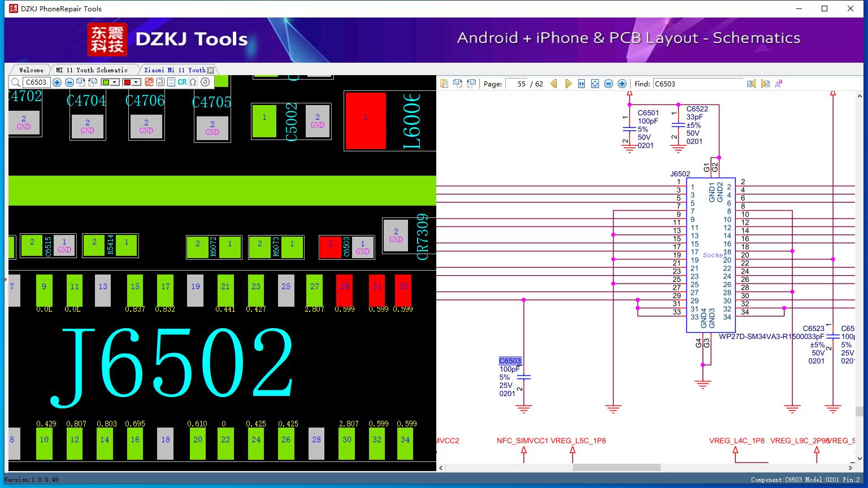Zoom out the schematic PDF

click(x=609, y=84)
